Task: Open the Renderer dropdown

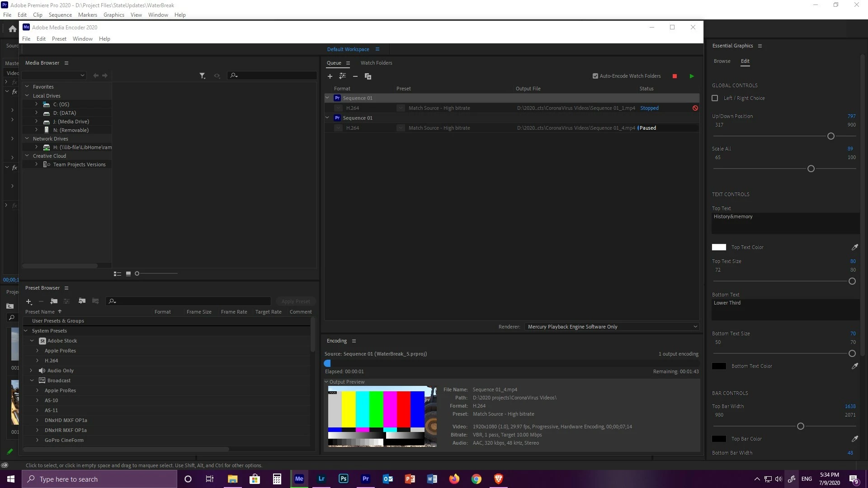Action: coord(612,327)
